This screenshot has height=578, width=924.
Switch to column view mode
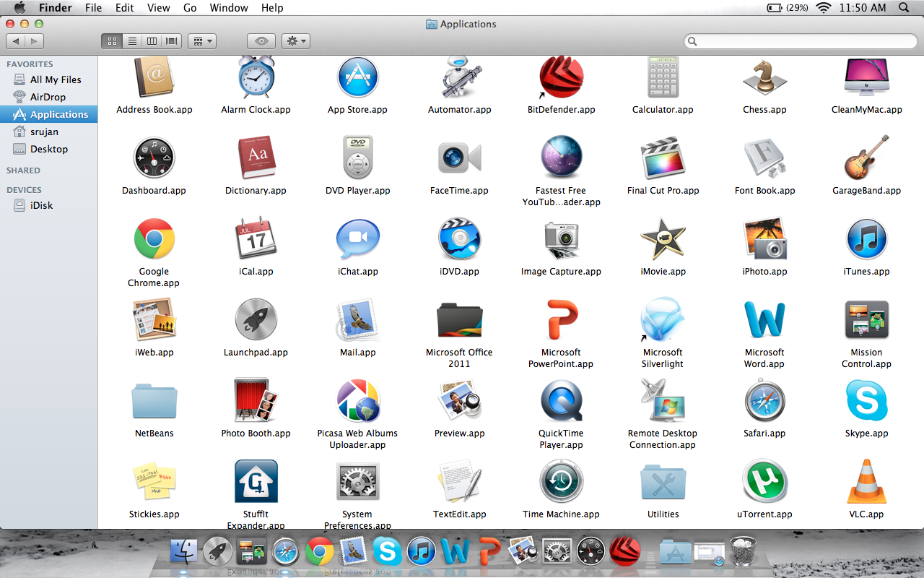(152, 41)
